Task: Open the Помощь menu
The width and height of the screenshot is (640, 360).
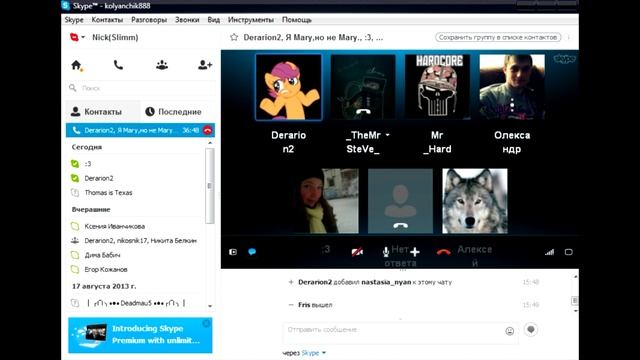Action: point(297,20)
